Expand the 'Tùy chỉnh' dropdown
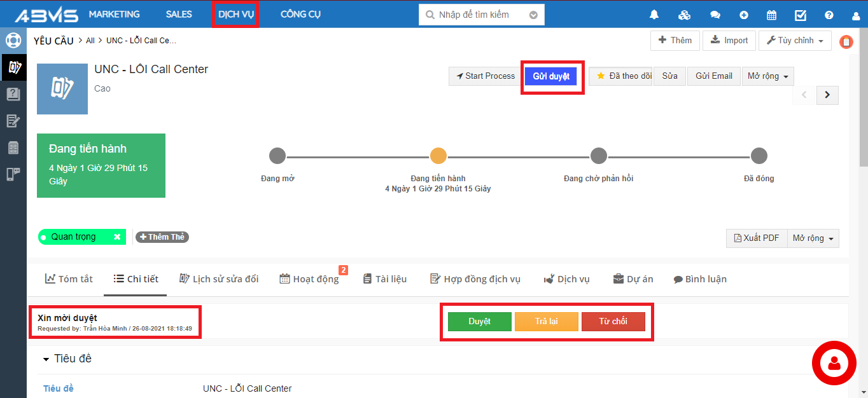868x398 pixels. pyautogui.click(x=795, y=41)
